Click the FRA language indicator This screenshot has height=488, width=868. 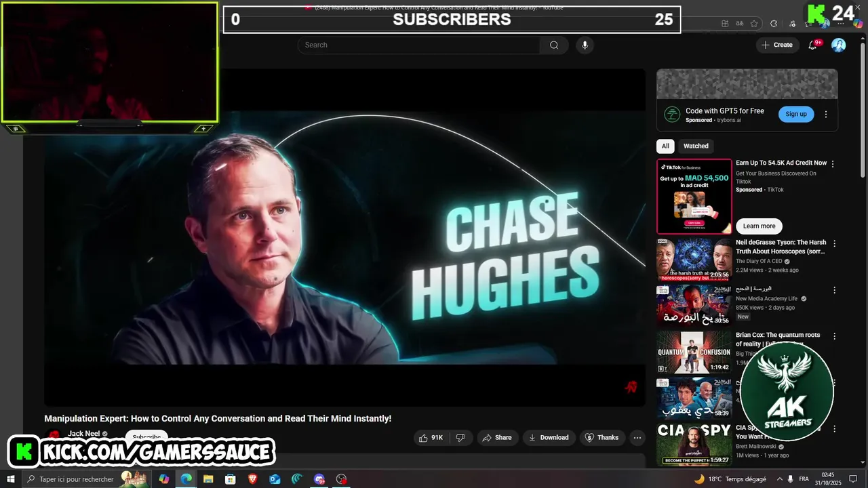pyautogui.click(x=804, y=479)
